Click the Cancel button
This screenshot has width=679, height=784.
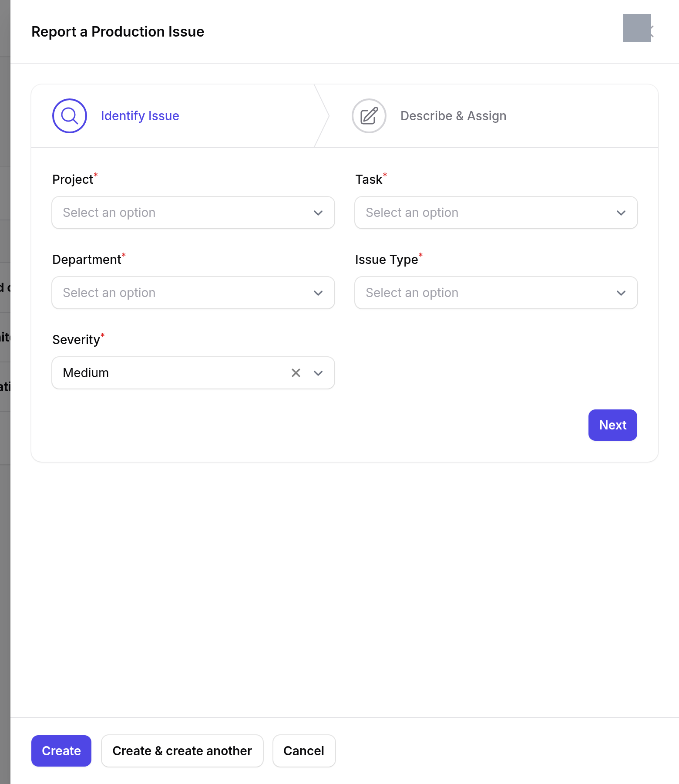coord(304,751)
